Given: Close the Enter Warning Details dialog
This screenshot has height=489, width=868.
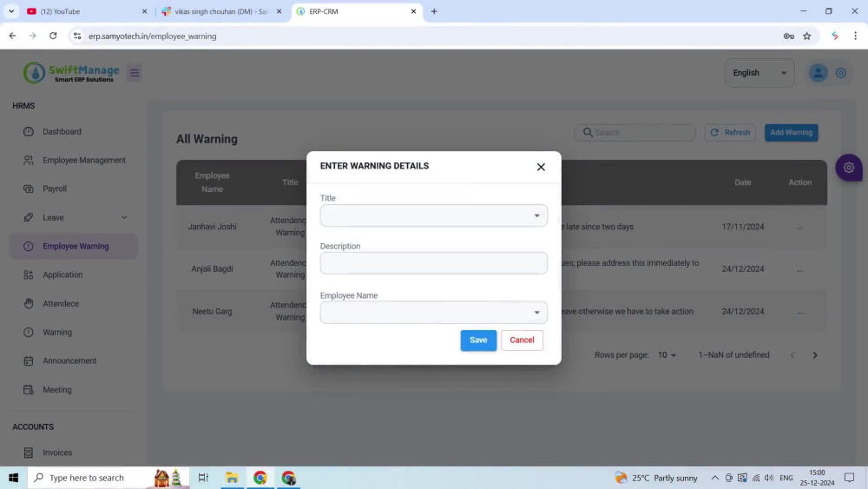Looking at the screenshot, I should pos(541,167).
